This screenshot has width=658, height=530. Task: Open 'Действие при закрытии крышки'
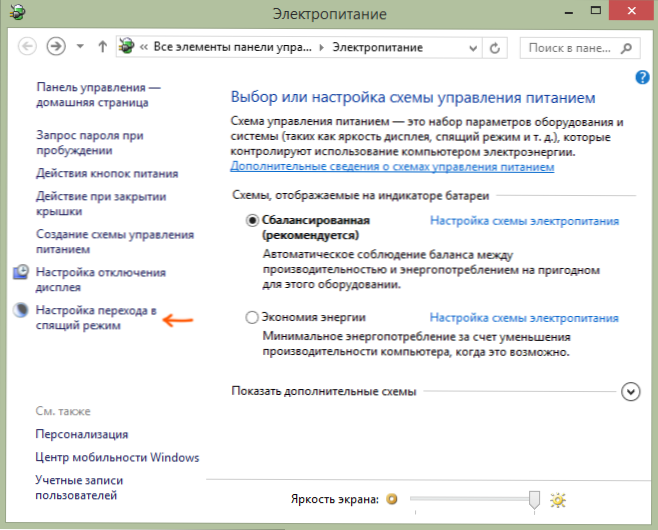point(101,204)
